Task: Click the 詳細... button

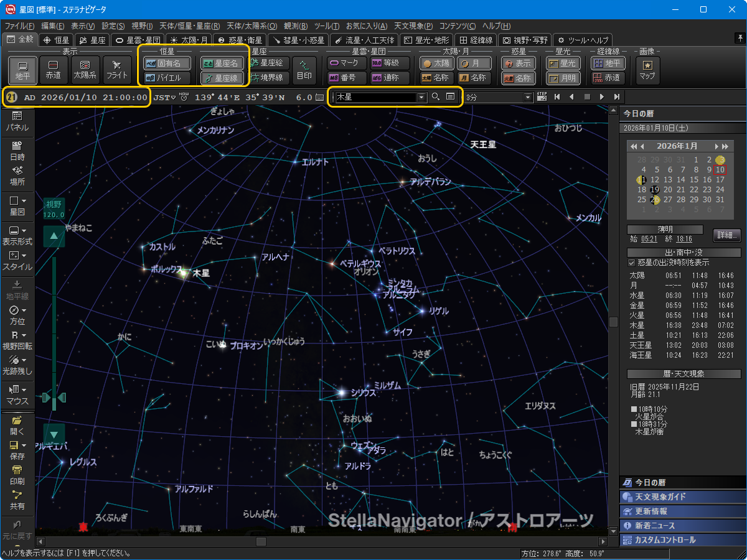Action: click(726, 235)
